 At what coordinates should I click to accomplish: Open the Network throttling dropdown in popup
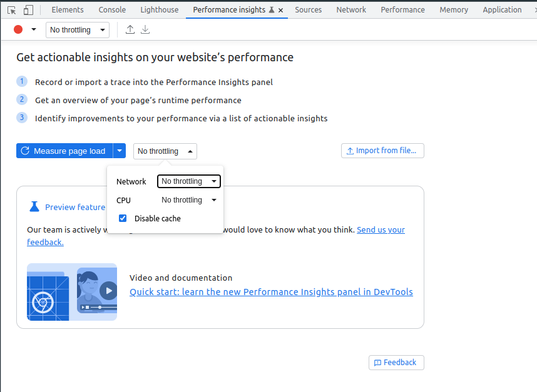pyautogui.click(x=189, y=181)
